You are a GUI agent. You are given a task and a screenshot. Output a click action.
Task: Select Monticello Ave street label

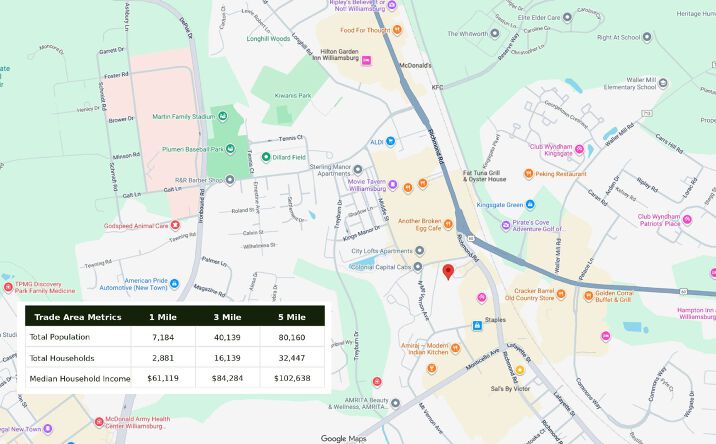click(x=482, y=360)
